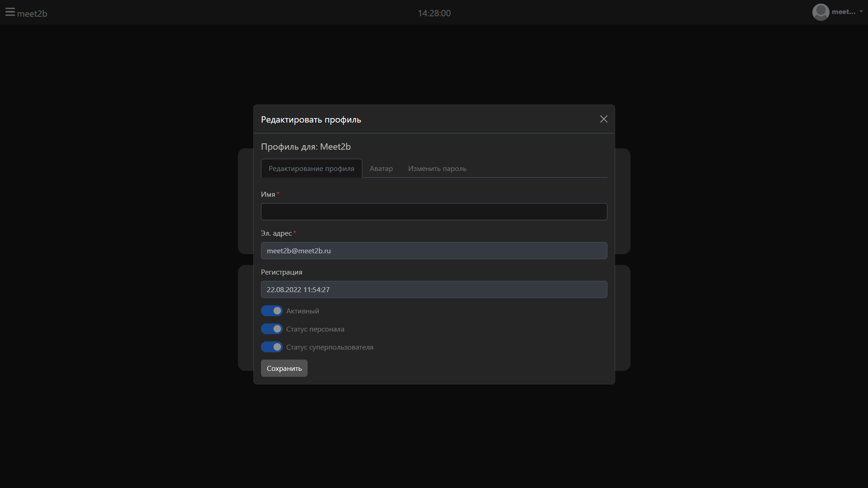
Task: Click the Эл. адрес email field
Action: tap(434, 251)
